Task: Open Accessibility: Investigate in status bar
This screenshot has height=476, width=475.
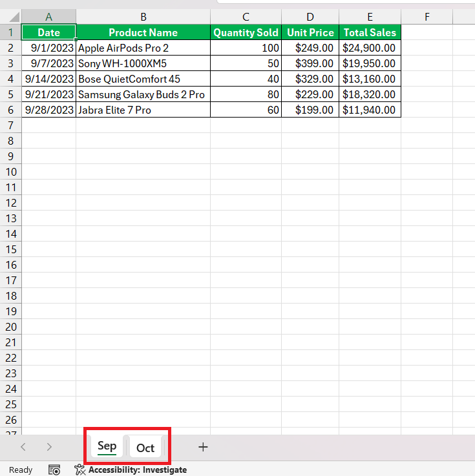Action: pyautogui.click(x=131, y=470)
